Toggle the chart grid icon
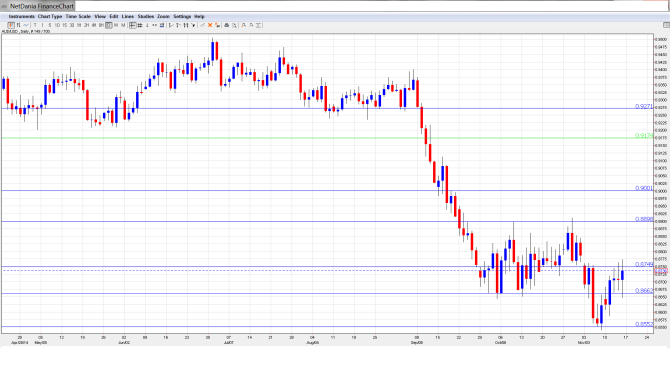The image size is (670, 376). [x=140, y=25]
